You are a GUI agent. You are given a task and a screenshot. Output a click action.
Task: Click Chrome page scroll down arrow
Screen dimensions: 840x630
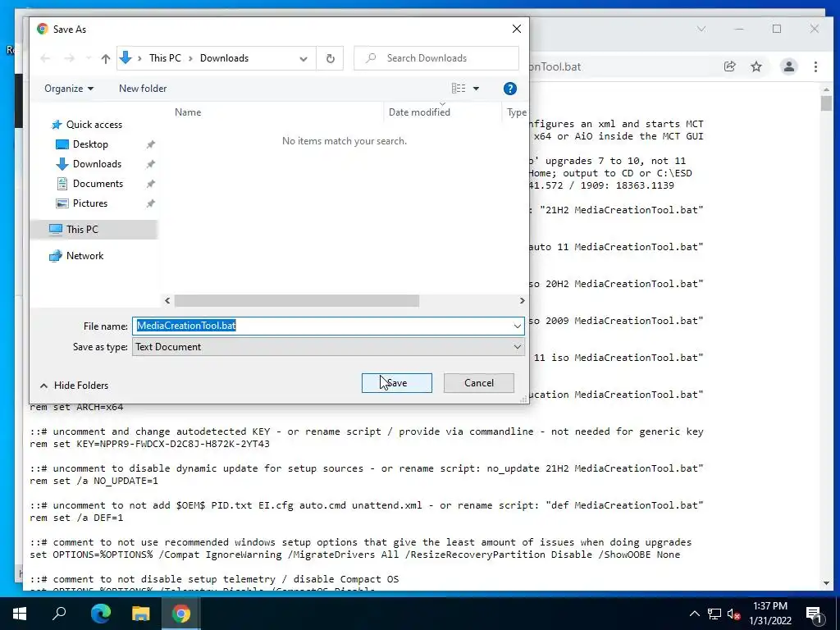825,583
